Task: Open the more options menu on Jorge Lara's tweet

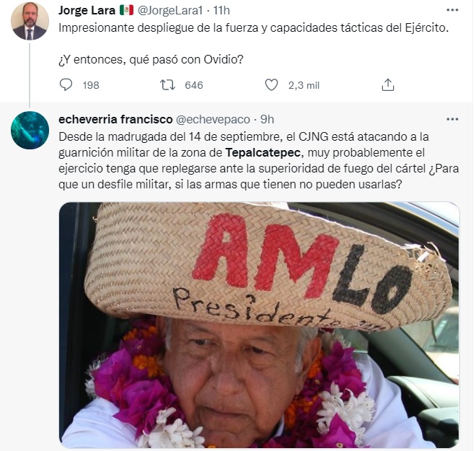Action: pyautogui.click(x=452, y=10)
